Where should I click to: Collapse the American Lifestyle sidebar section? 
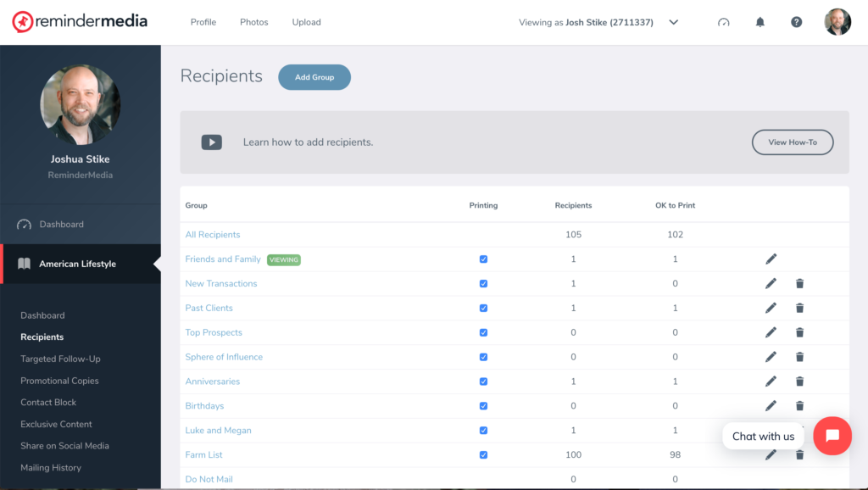click(x=81, y=264)
